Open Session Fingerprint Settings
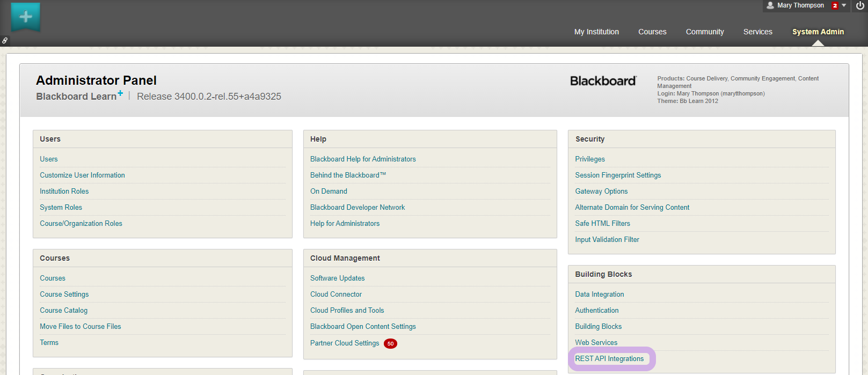Screen dimensions: 868x375 tap(618, 175)
